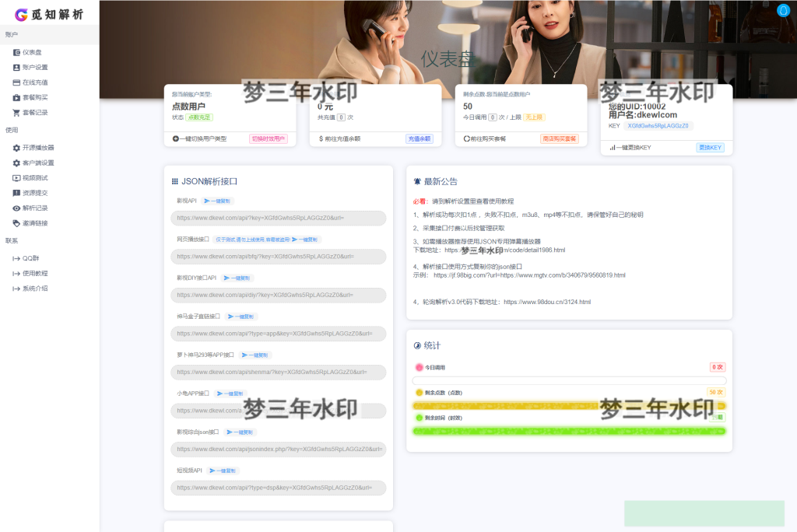Open 账户设置 in the sidebar
This screenshot has width=797, height=532.
pyautogui.click(x=35, y=67)
